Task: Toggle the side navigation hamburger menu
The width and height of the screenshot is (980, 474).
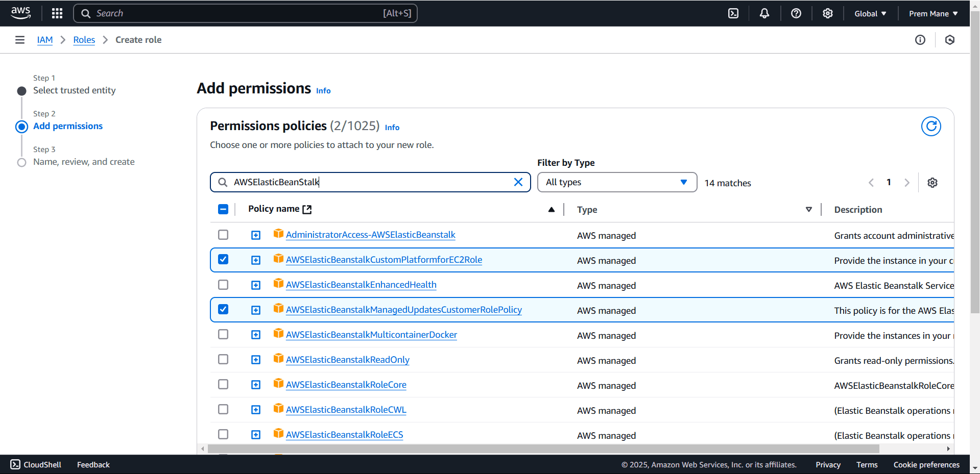Action: pos(20,40)
